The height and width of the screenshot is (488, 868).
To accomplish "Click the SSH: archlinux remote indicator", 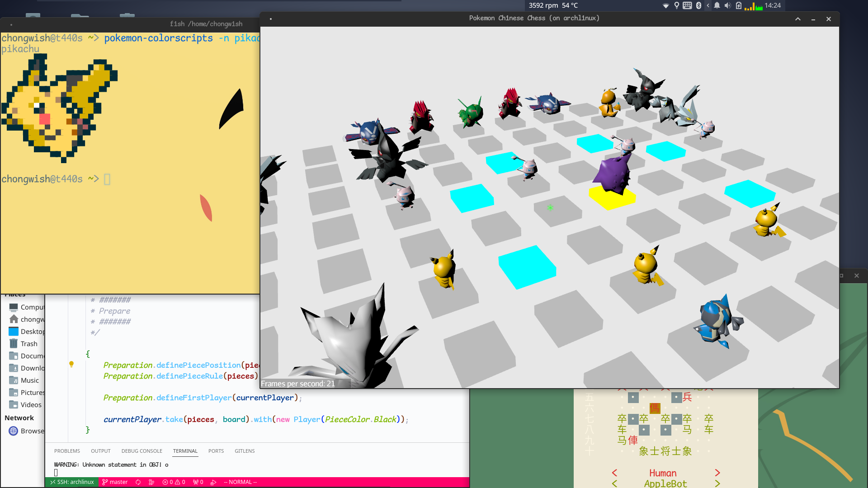I will 72,482.
